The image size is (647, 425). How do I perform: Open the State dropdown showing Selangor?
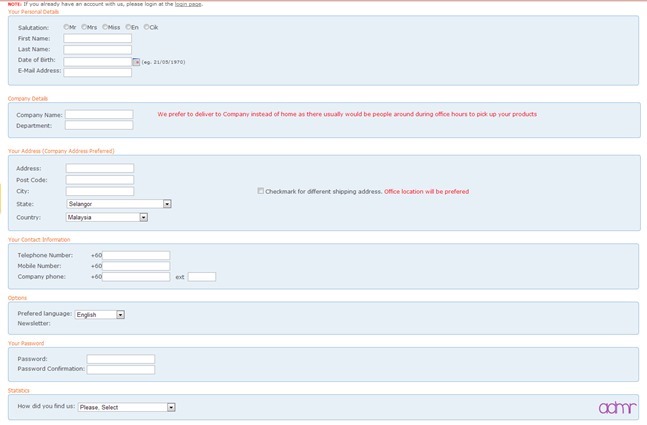pyautogui.click(x=118, y=204)
